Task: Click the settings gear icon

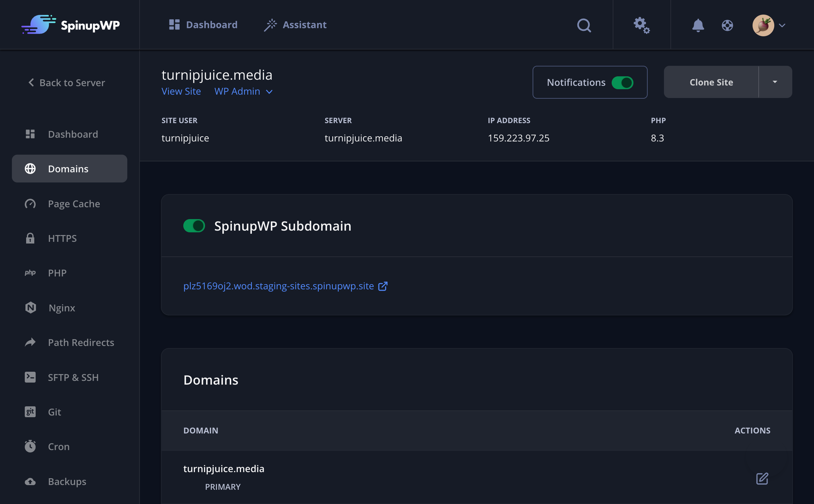Action: (x=641, y=25)
